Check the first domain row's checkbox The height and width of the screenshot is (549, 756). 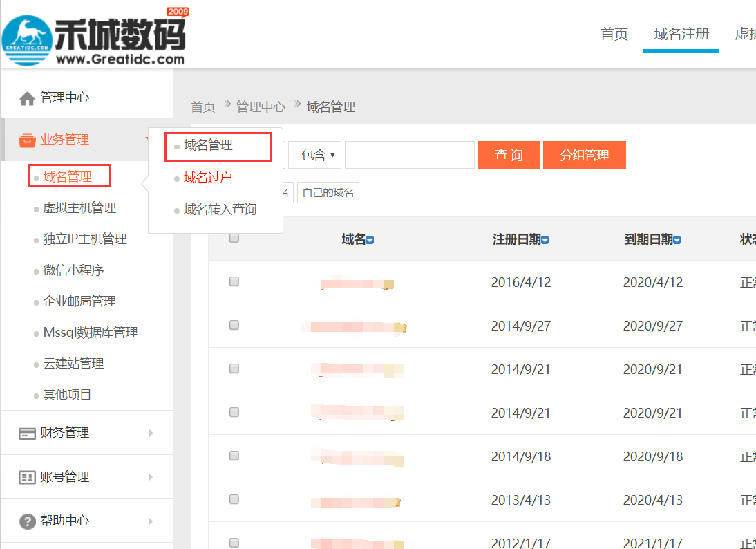point(234,282)
